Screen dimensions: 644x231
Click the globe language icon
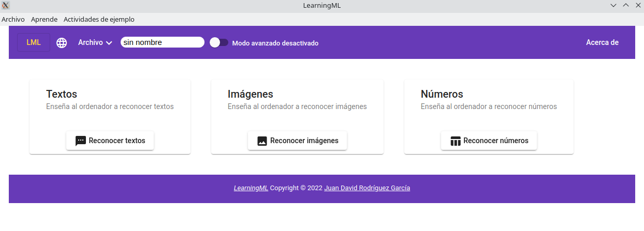(x=62, y=43)
